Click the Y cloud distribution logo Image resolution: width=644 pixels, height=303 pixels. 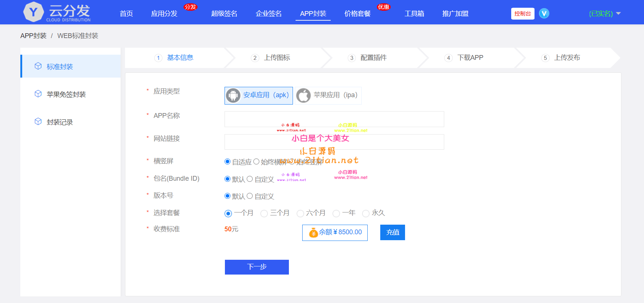(x=57, y=12)
